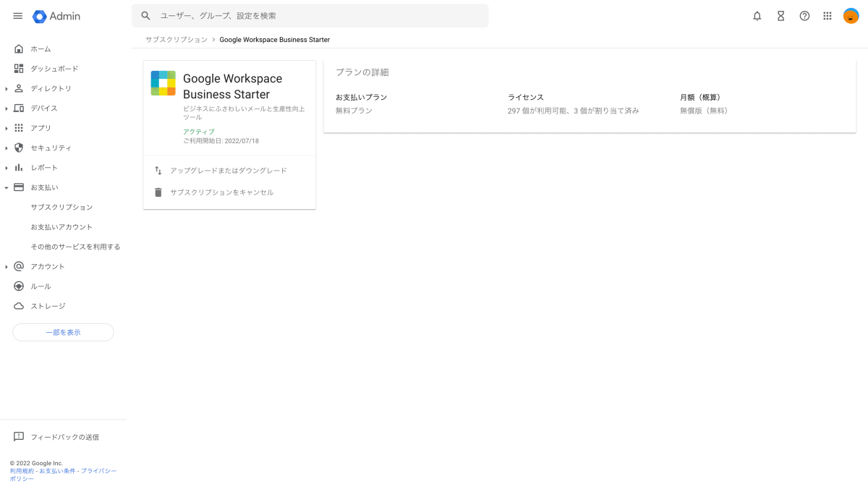868x489 pixels.
Task: Expand the アプリ tree arrow
Action: pos(7,128)
